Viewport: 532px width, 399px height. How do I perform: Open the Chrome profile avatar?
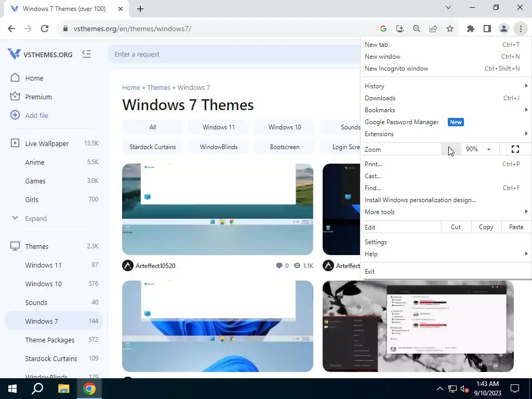click(x=504, y=29)
